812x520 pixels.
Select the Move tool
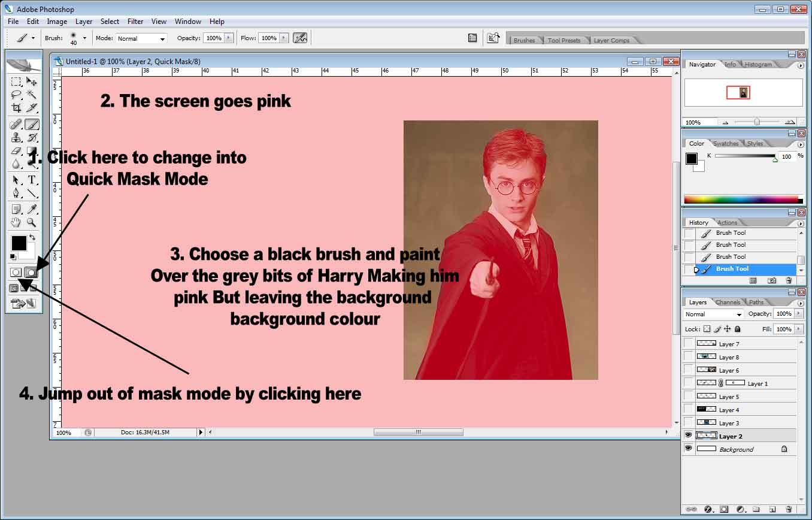coord(32,81)
